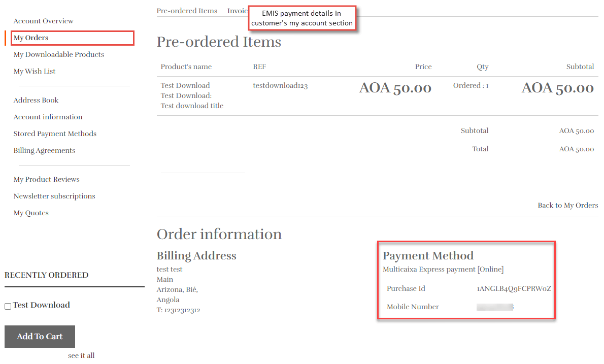
Task: Follow the Back to My Orders link
Action: click(x=567, y=205)
